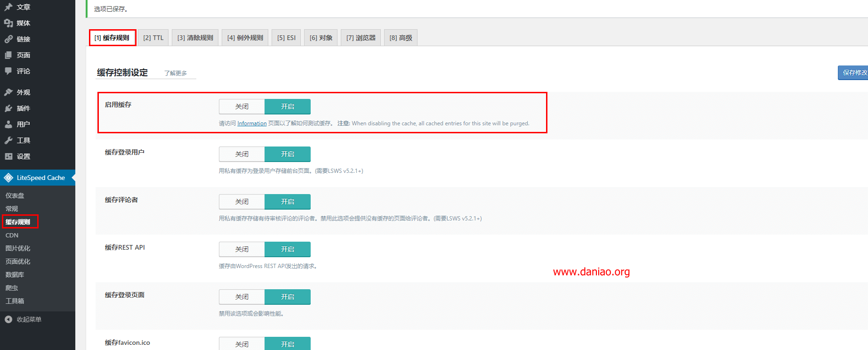The height and width of the screenshot is (350, 868).
Task: Set 缓存登录页面 to 开启
Action: coord(288,297)
